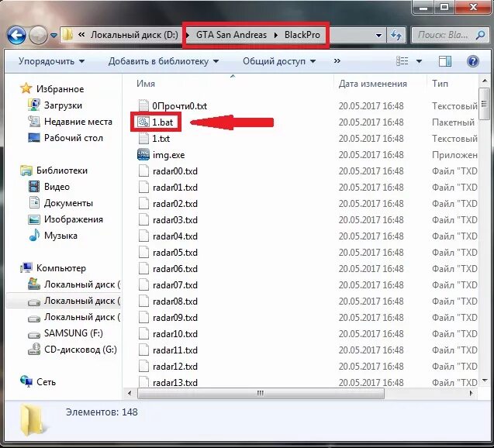Select file radar12.txd

pos(175,367)
